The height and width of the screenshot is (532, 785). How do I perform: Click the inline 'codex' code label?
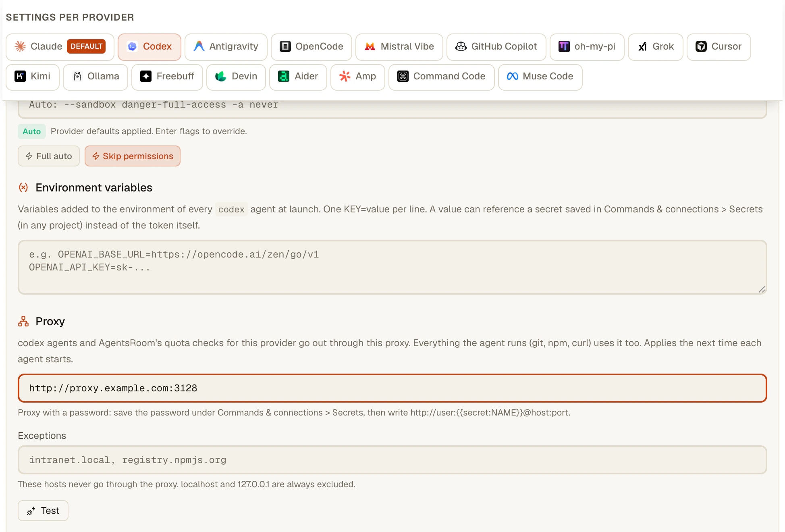click(x=231, y=210)
